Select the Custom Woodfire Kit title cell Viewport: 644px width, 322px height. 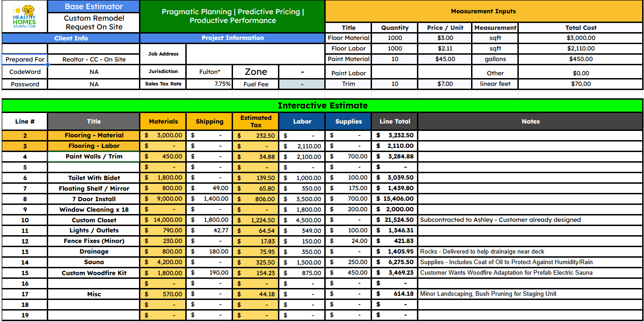pyautogui.click(x=94, y=273)
